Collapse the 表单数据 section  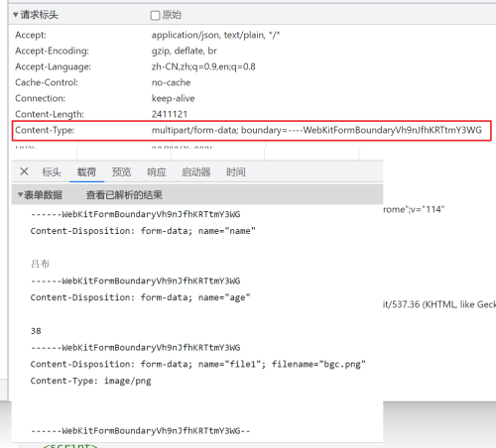(x=20, y=195)
